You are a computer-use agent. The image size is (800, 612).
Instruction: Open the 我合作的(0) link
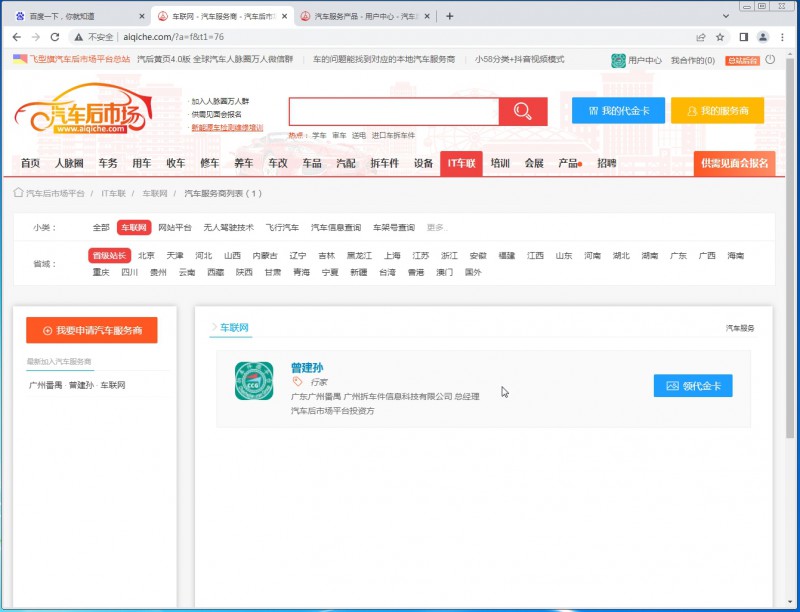[693, 60]
